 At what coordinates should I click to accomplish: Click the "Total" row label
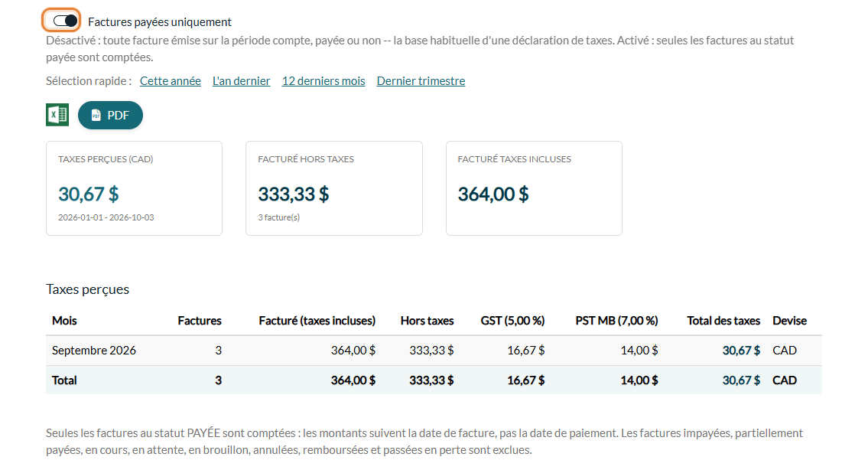(x=64, y=380)
